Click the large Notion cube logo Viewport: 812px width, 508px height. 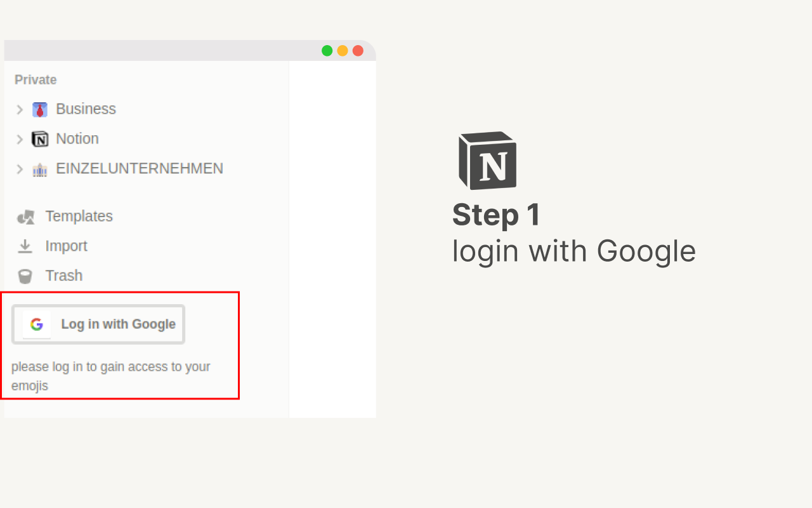click(487, 161)
